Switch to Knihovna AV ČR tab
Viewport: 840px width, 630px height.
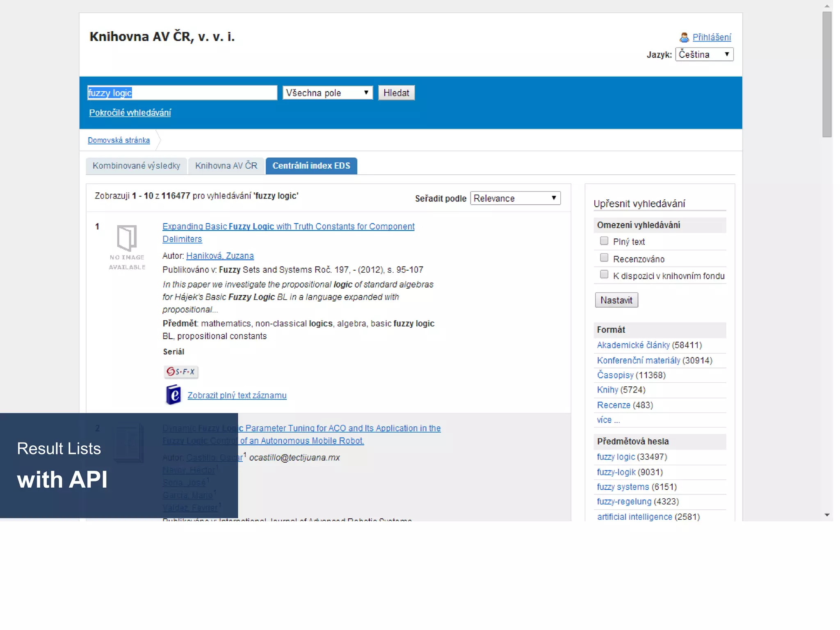click(x=226, y=166)
